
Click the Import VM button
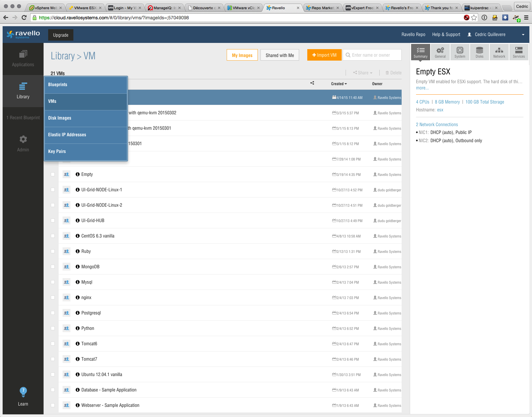pos(324,55)
